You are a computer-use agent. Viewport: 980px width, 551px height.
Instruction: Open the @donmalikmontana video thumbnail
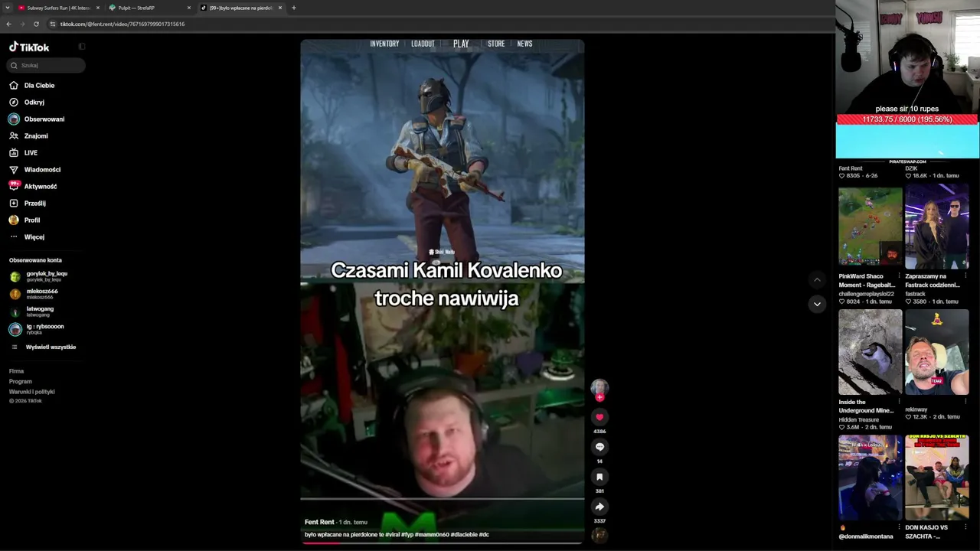871,478
